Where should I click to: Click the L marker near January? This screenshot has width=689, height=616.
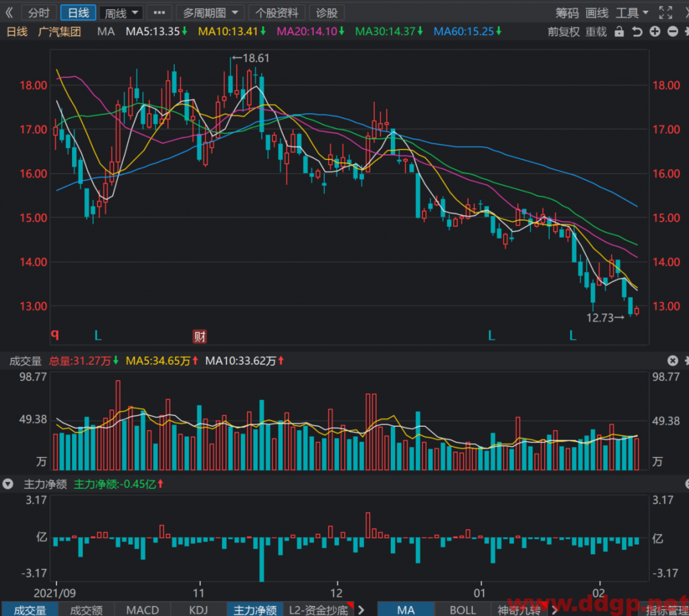tap(492, 337)
